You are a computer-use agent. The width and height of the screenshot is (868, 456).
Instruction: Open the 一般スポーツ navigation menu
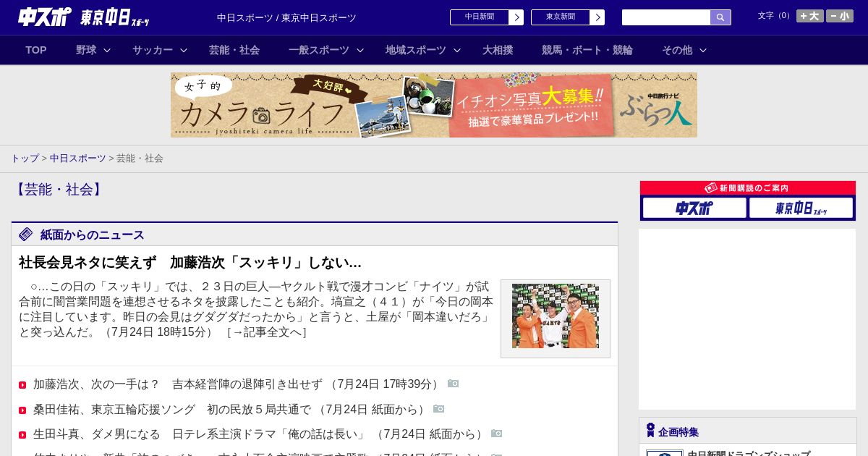(319, 50)
